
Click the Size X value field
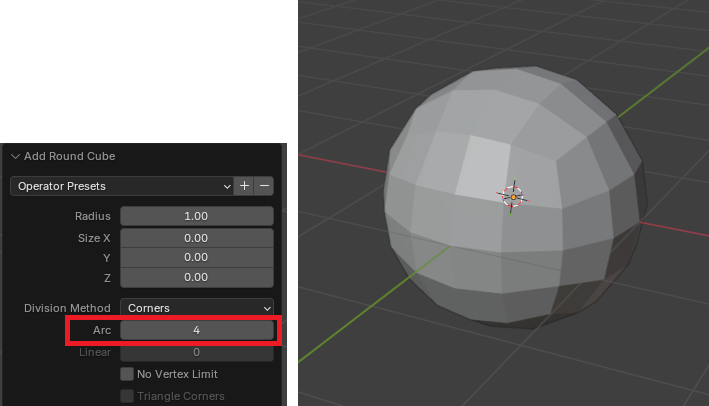[x=196, y=238]
